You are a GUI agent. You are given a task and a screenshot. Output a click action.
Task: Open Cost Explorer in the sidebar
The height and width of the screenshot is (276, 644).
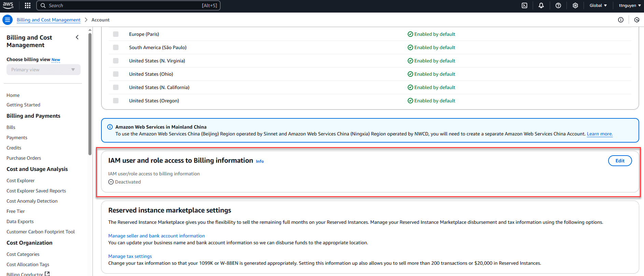point(20,180)
